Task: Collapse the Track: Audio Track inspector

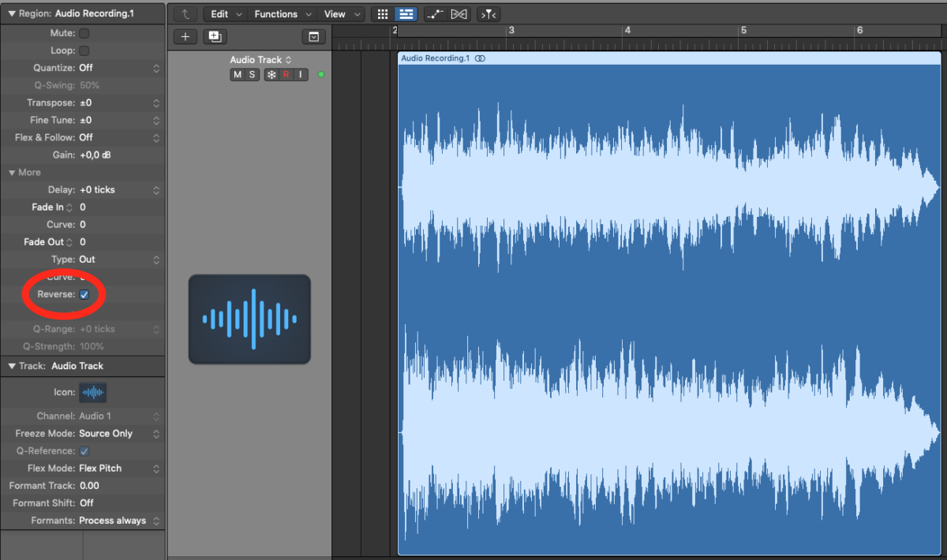Action: point(12,366)
